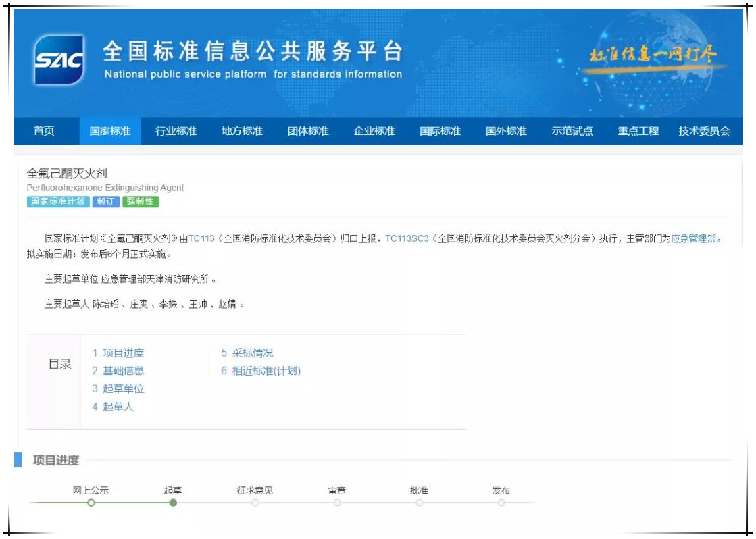
Task: Click the 起草 progress stage marker
Action: pos(173,503)
